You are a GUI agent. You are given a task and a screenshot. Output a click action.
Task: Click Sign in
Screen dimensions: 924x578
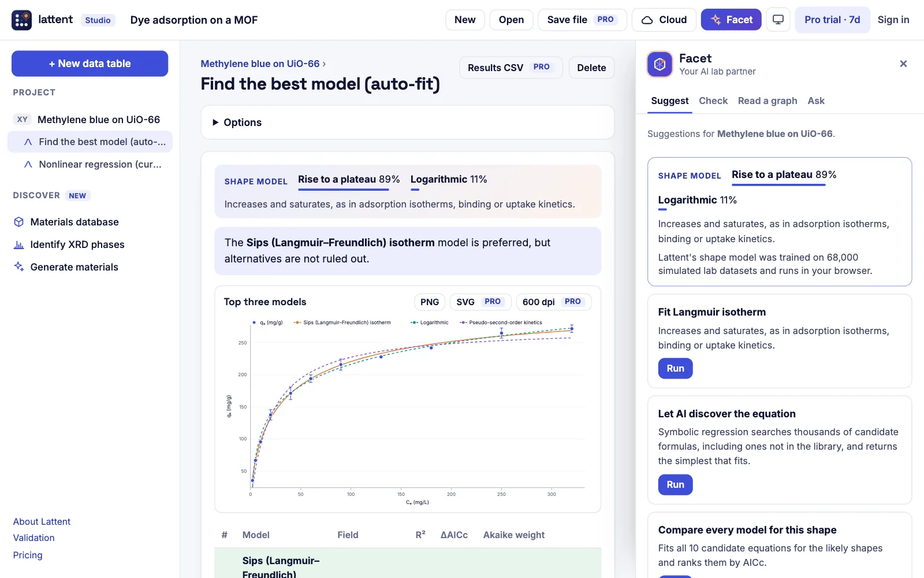[893, 20]
